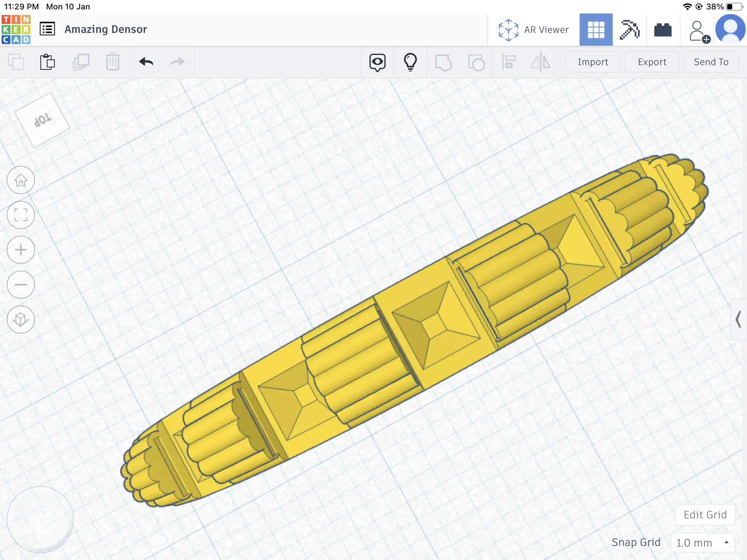Expand the collapsed shapes panel chevron

pos(739,319)
